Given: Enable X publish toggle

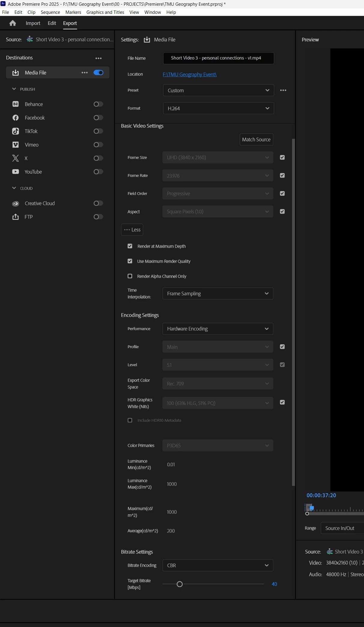Looking at the screenshot, I should pos(98,158).
